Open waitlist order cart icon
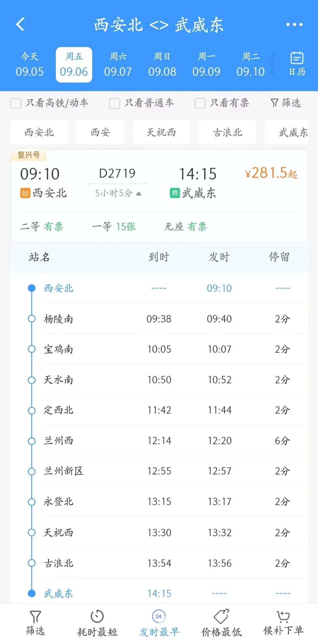This screenshot has width=318, height=644. click(283, 616)
